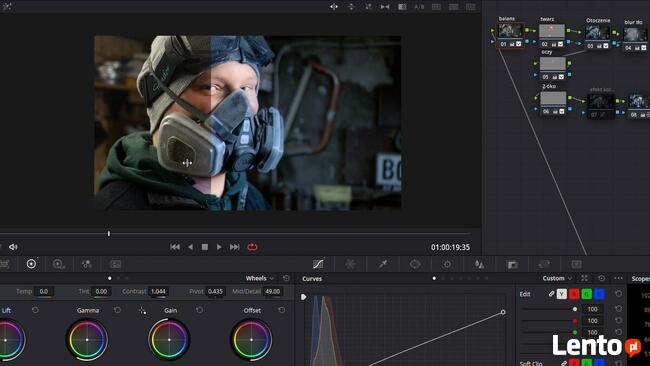Open the Curves three-dot options menu

pyautogui.click(x=618, y=278)
